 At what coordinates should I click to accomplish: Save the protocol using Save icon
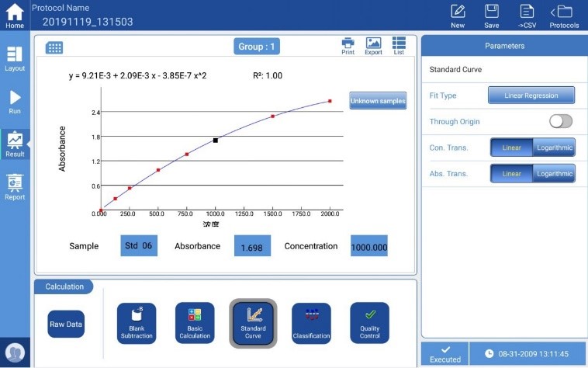click(x=491, y=16)
